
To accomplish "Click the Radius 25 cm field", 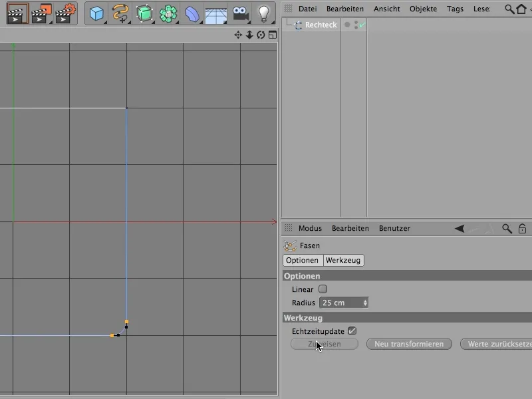I will coord(344,303).
